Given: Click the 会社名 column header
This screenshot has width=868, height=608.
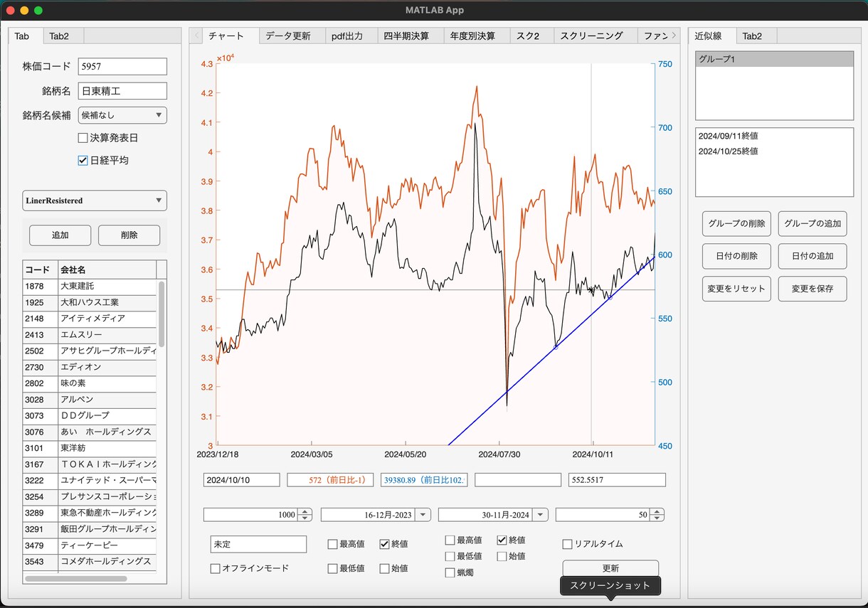Looking at the screenshot, I should point(107,270).
